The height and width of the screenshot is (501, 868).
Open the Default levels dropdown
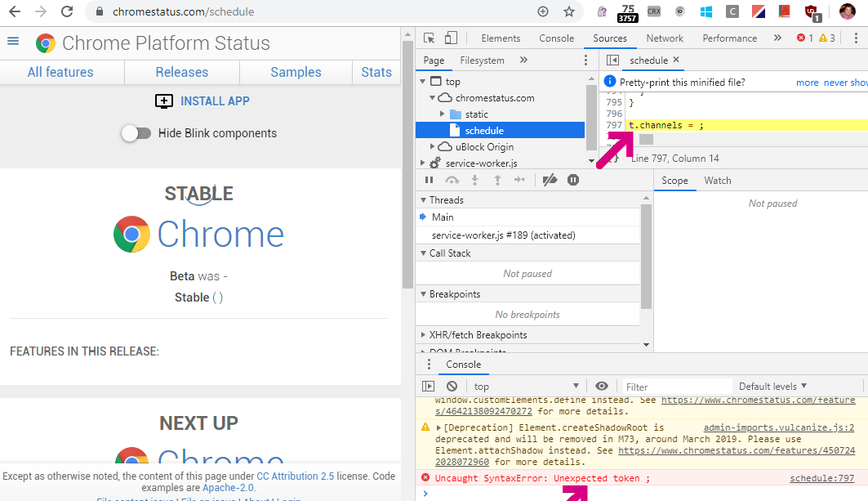(771, 386)
